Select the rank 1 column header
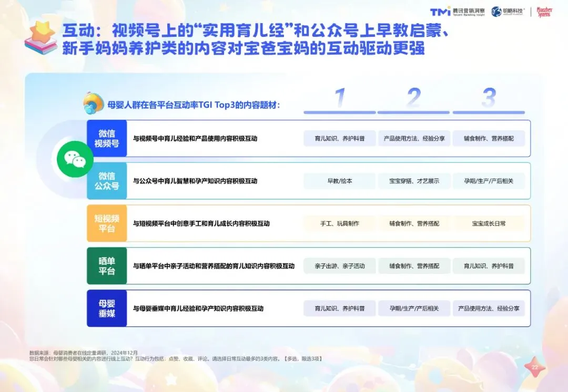 (339, 100)
